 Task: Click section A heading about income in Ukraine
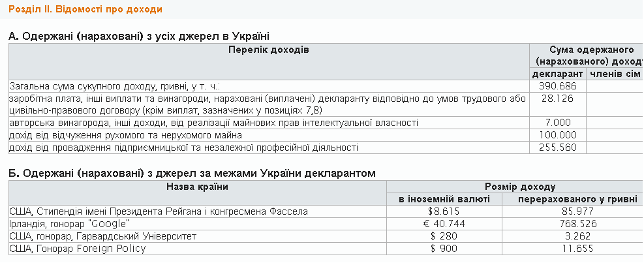pyautogui.click(x=139, y=37)
